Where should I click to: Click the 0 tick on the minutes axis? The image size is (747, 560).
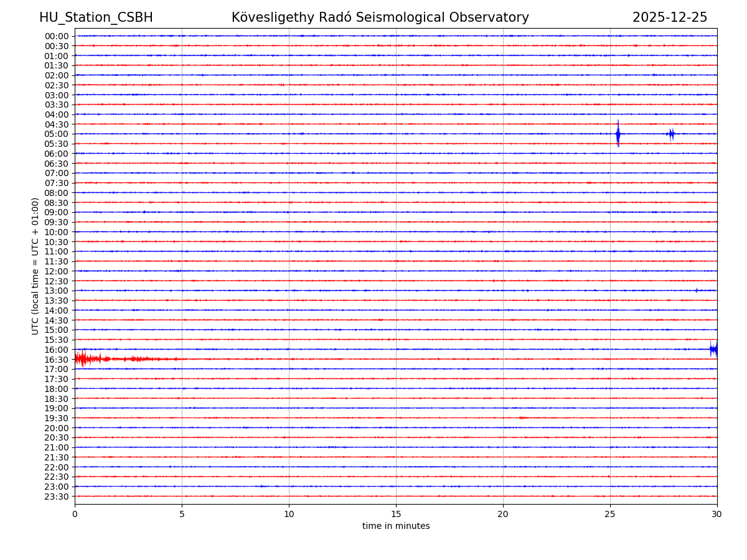pos(75,515)
